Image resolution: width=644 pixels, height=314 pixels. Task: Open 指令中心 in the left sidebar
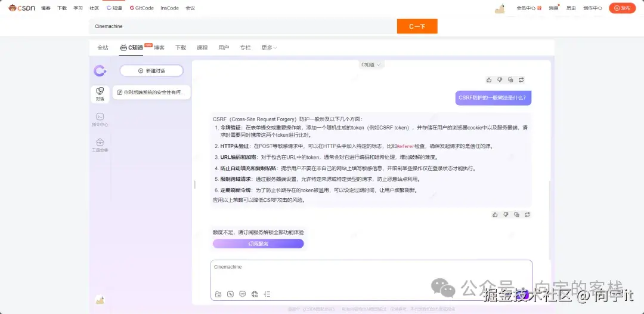point(100,120)
